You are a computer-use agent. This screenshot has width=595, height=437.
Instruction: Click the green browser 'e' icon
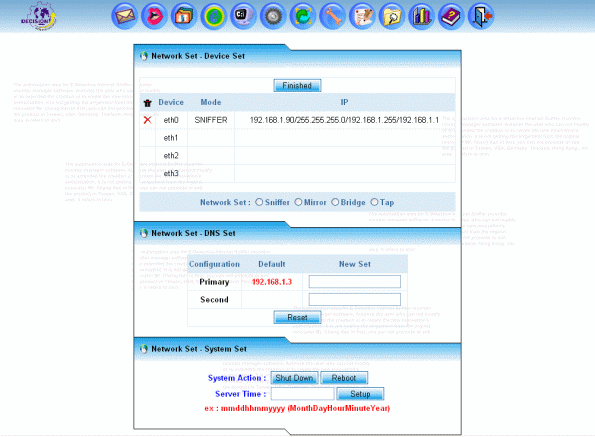(213, 16)
